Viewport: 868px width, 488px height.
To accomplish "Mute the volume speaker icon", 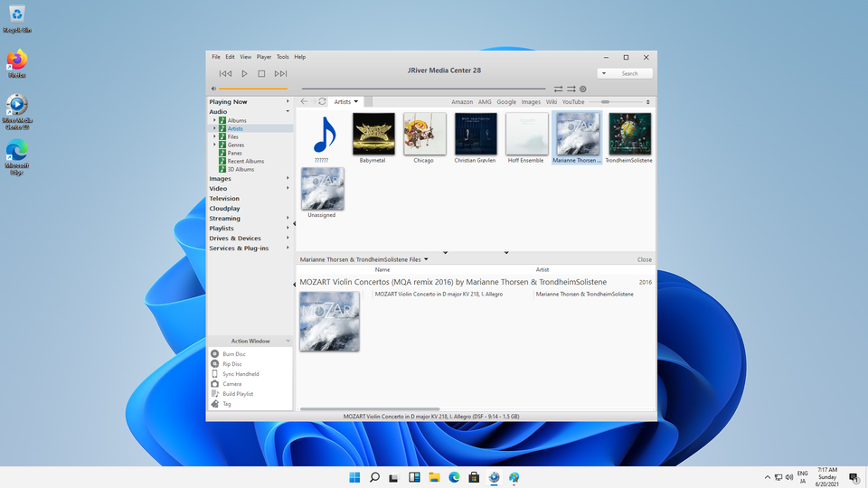I will pos(213,89).
